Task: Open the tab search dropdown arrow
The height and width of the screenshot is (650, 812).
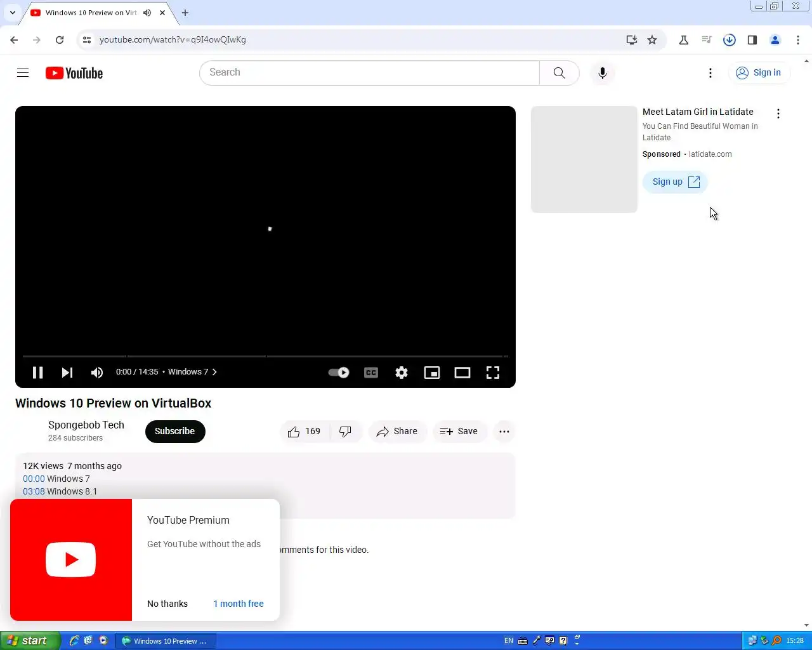Action: tap(13, 13)
